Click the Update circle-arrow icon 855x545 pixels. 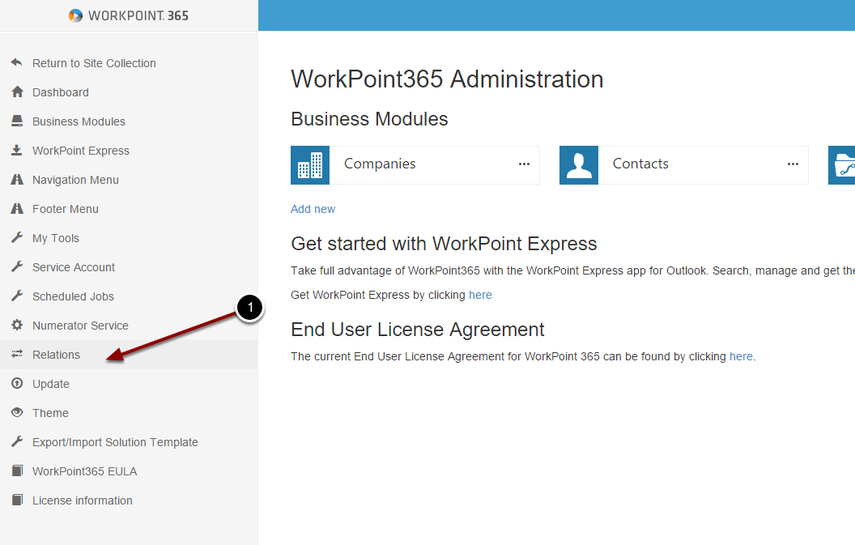coord(17,384)
